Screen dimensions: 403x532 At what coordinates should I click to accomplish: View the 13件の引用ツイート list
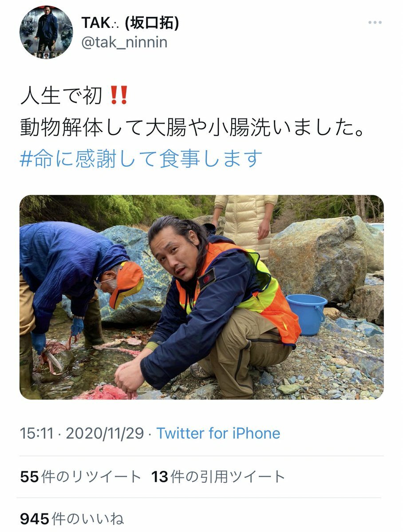click(218, 477)
